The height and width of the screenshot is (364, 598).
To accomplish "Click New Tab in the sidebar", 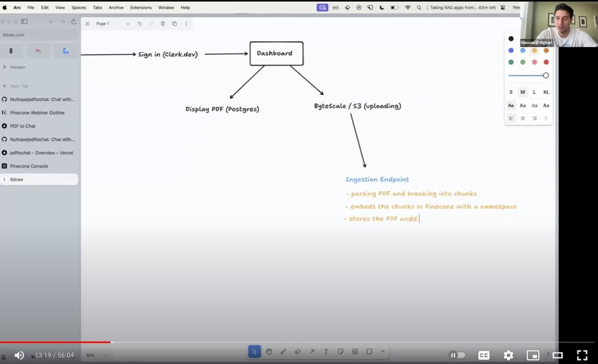I will click(x=19, y=86).
